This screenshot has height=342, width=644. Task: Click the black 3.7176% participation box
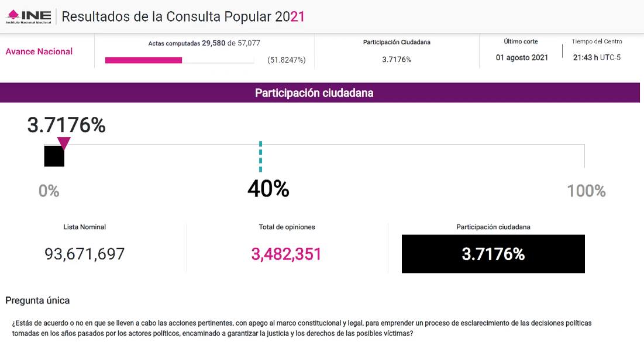tap(493, 254)
